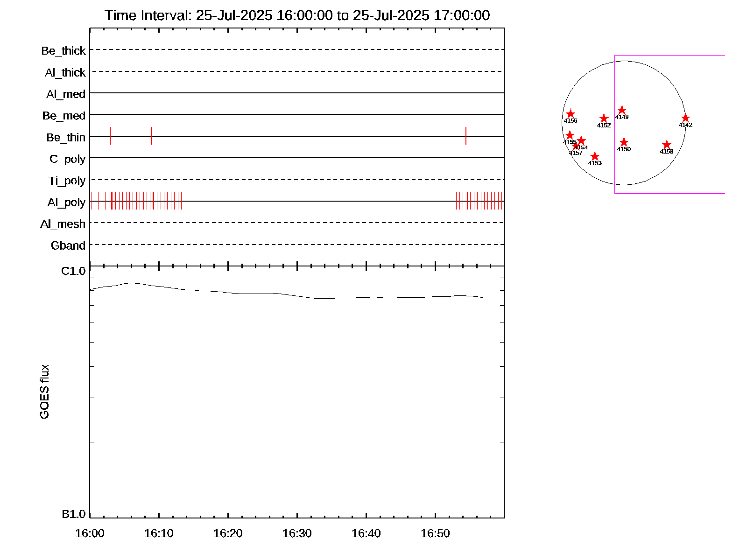Select the Al_poly filter label
747x560 pixels.
(x=66, y=203)
